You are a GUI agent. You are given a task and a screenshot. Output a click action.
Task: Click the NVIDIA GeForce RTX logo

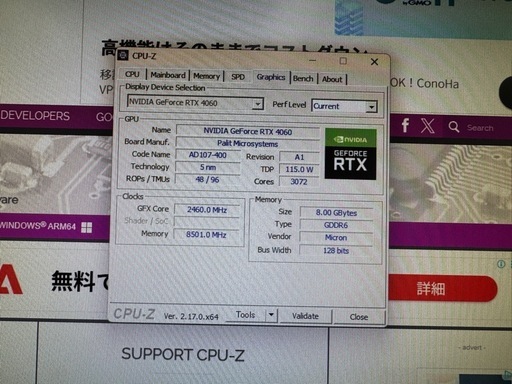pos(350,154)
